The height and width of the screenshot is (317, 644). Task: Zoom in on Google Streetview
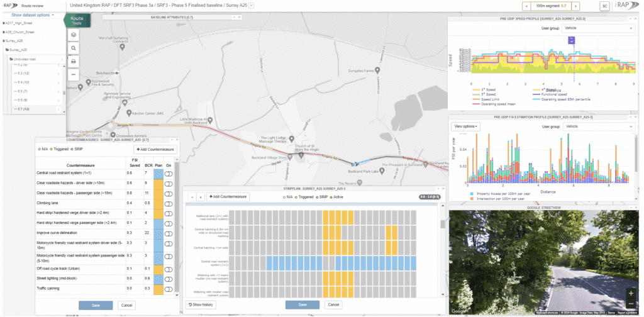(631, 294)
